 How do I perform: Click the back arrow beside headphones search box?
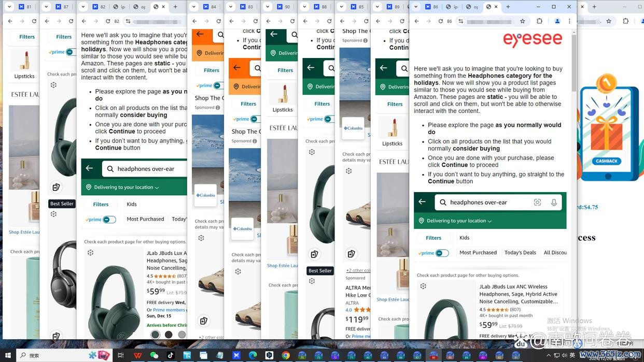[422, 202]
